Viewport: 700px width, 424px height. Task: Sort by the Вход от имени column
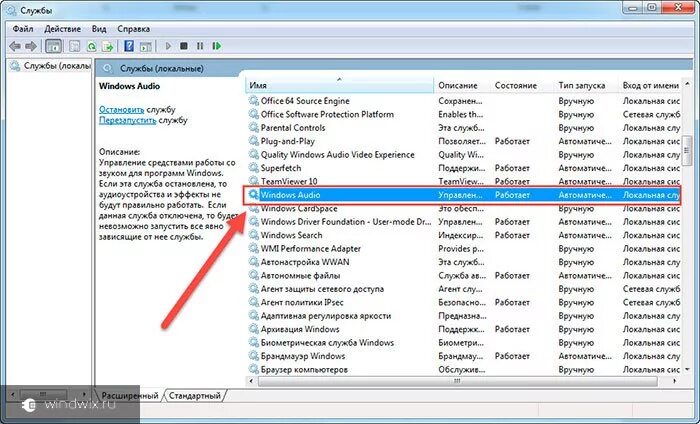(x=650, y=85)
